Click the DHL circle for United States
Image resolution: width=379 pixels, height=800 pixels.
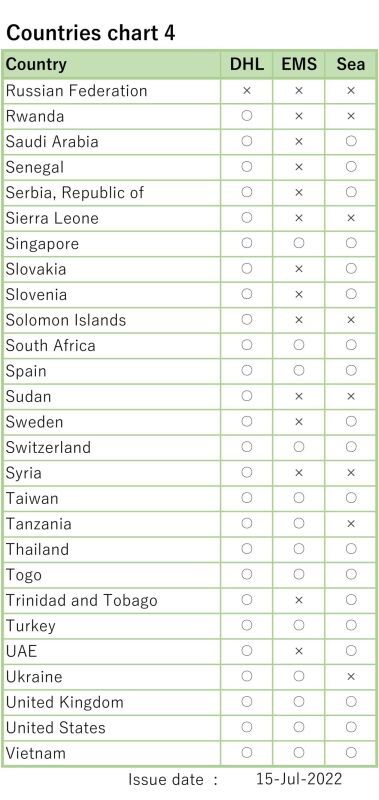[247, 727]
